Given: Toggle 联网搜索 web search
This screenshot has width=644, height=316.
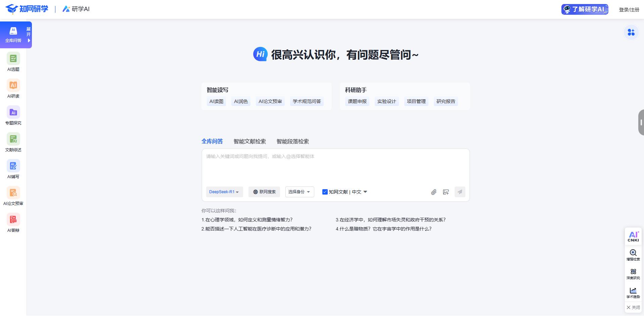Looking at the screenshot, I should (264, 192).
